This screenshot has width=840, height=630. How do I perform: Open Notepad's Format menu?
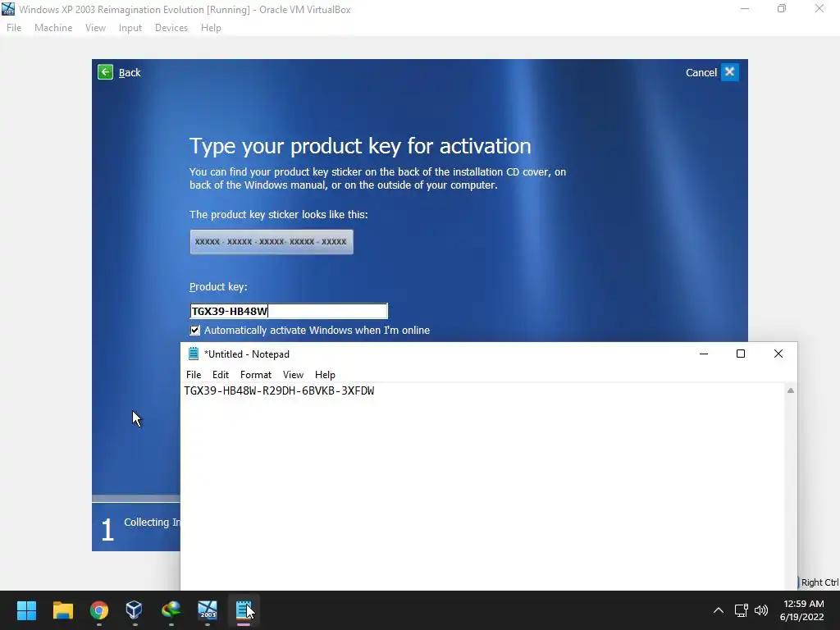point(256,374)
